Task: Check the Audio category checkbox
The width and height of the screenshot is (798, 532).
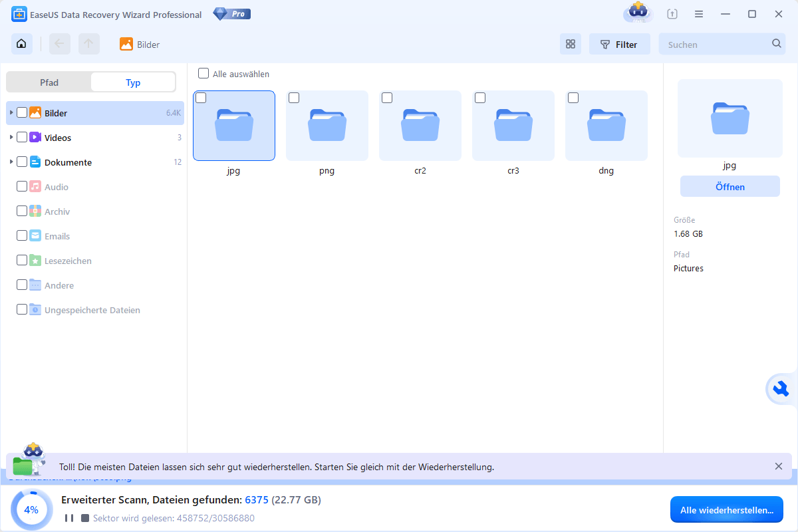Action: point(22,187)
